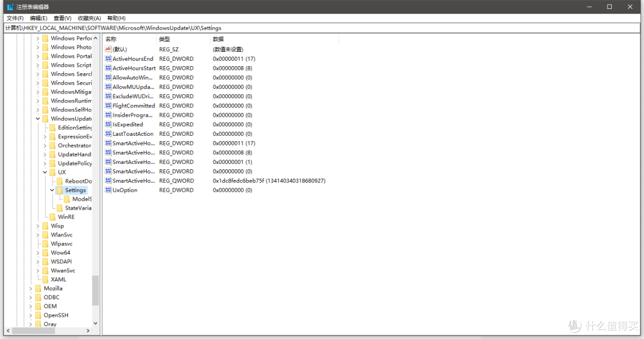Select the Windows Portal key in the tree
Screen dimensions: 644x339
[71, 56]
